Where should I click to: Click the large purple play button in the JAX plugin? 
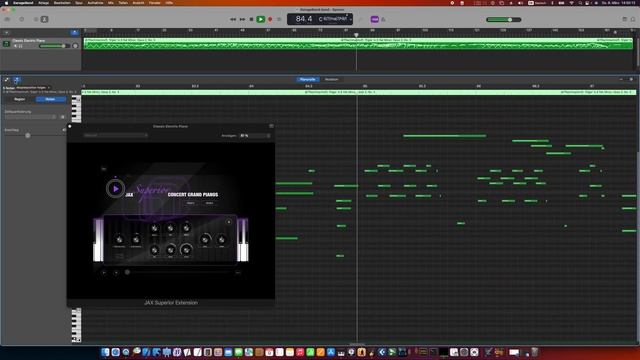[116, 189]
